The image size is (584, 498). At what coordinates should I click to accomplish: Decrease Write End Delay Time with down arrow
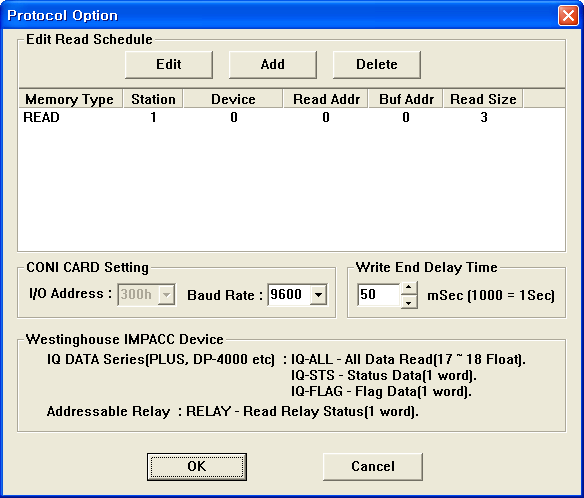409,302
